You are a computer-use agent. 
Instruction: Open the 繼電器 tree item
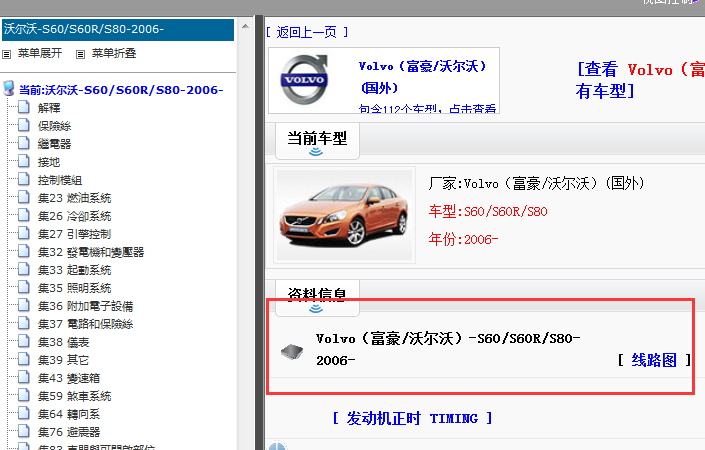click(x=54, y=144)
